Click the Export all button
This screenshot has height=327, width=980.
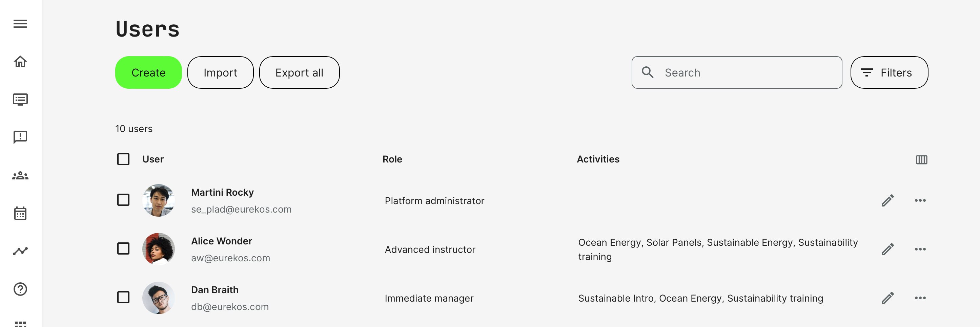coord(299,73)
